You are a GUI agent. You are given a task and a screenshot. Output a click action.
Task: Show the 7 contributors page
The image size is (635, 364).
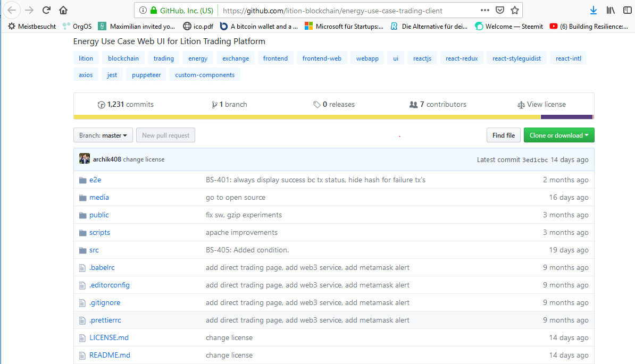438,104
